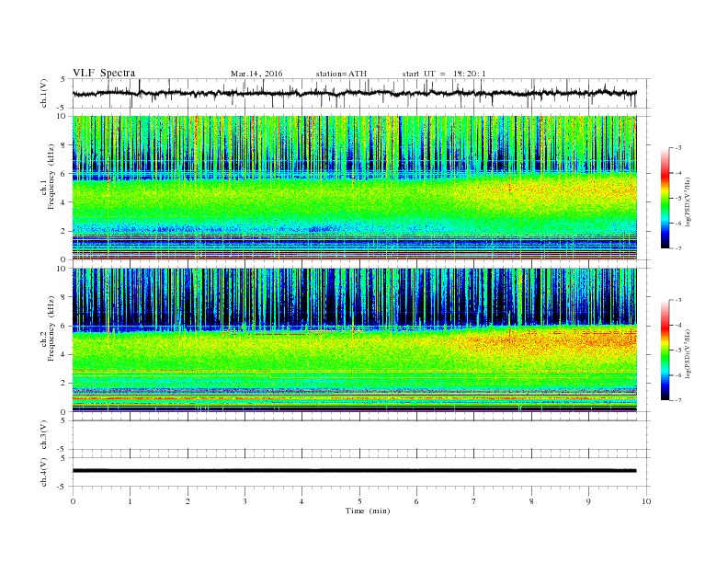Click the time axis tick label "8"

click(x=531, y=501)
